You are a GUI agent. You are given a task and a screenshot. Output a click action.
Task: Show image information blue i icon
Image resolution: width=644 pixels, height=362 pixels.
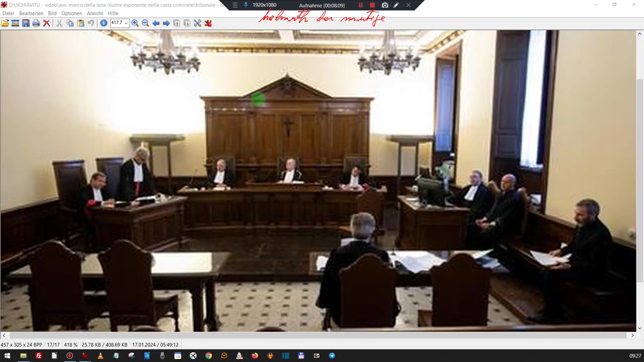(104, 23)
